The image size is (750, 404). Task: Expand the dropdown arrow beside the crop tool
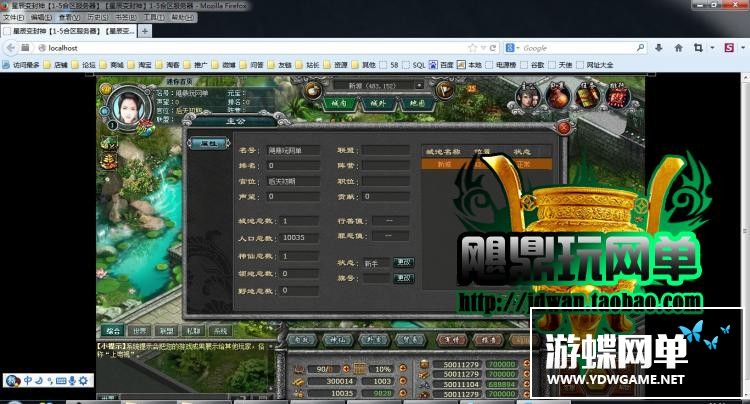712,48
